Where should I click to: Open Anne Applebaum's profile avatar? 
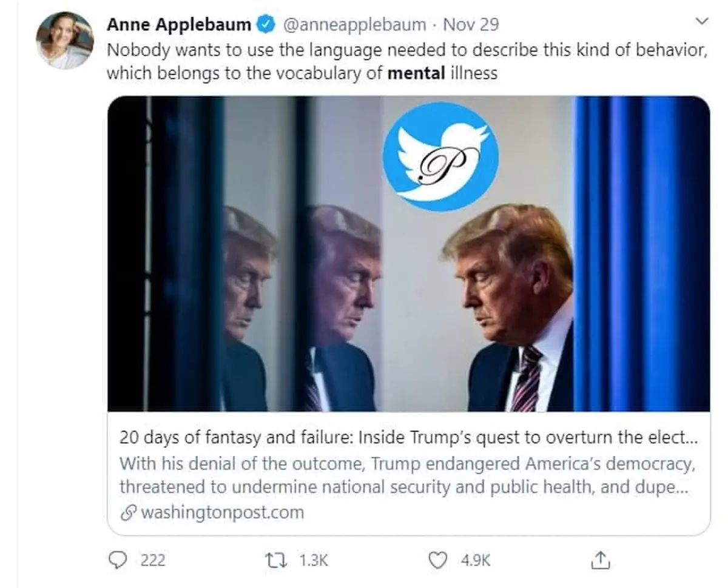(x=64, y=40)
